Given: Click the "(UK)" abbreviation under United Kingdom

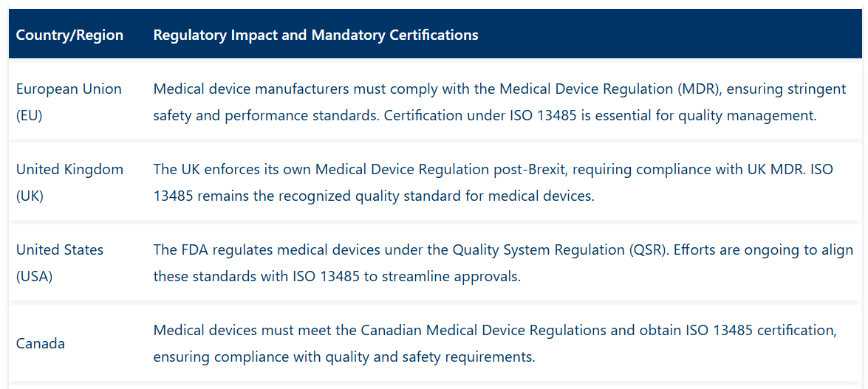Looking at the screenshot, I should click(30, 196).
